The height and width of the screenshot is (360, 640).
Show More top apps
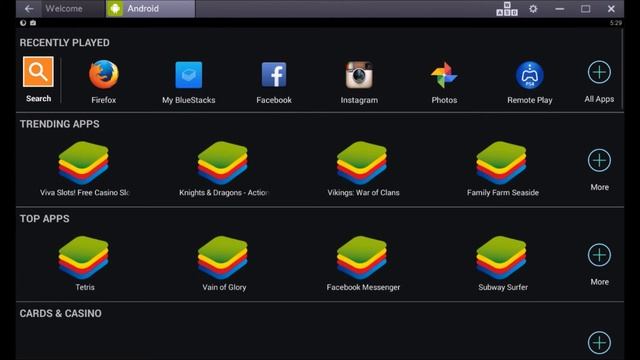point(599,255)
